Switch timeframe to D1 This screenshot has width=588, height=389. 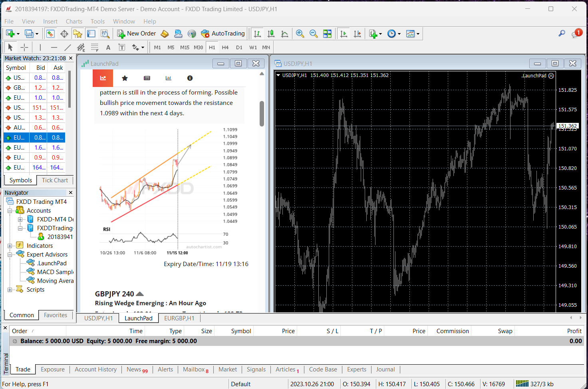pyautogui.click(x=239, y=47)
